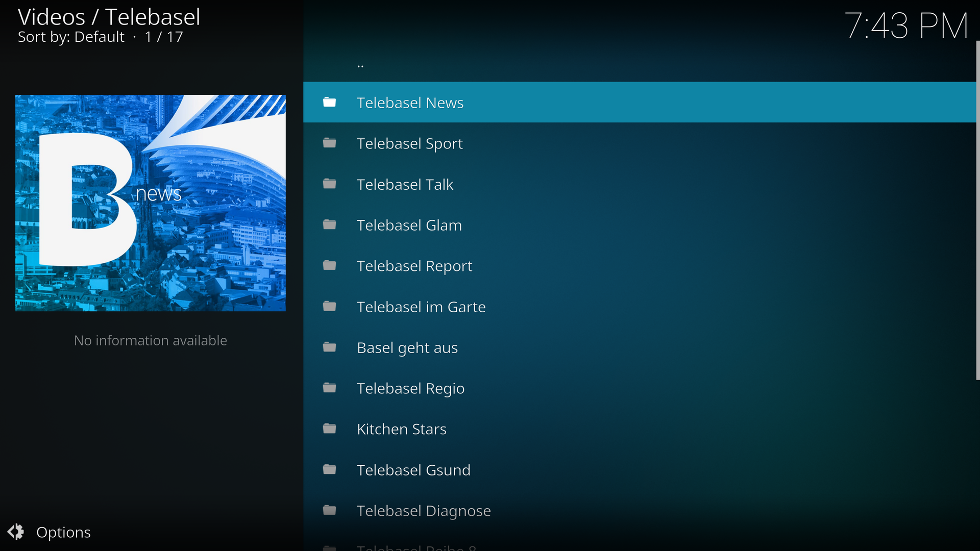Open the Options menu label

(x=63, y=532)
